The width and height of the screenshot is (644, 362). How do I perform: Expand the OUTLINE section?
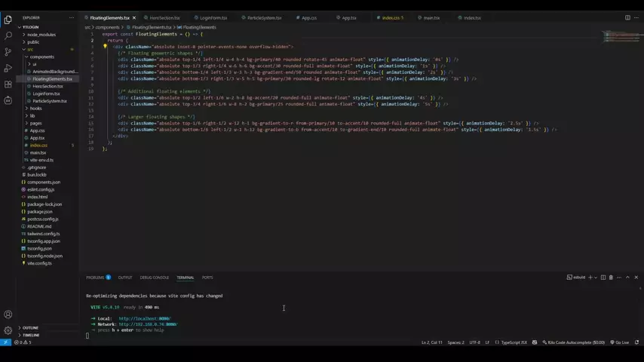point(30,328)
